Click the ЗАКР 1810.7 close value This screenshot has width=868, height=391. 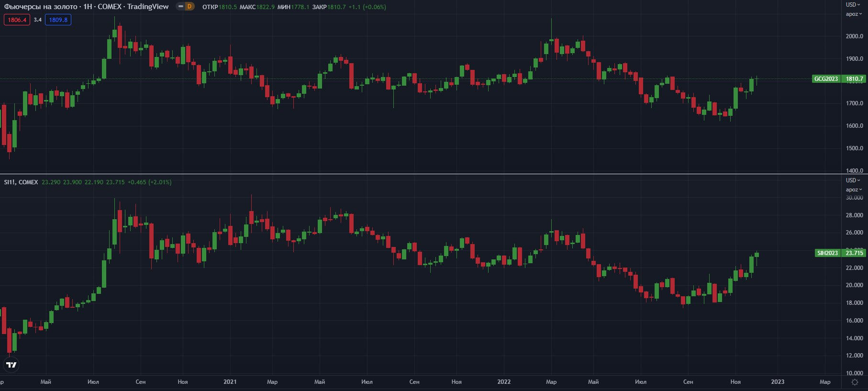(x=328, y=7)
